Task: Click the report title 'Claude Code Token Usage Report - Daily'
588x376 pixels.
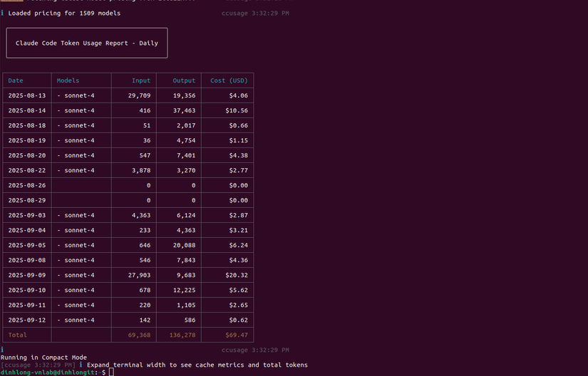Action: 87,43
